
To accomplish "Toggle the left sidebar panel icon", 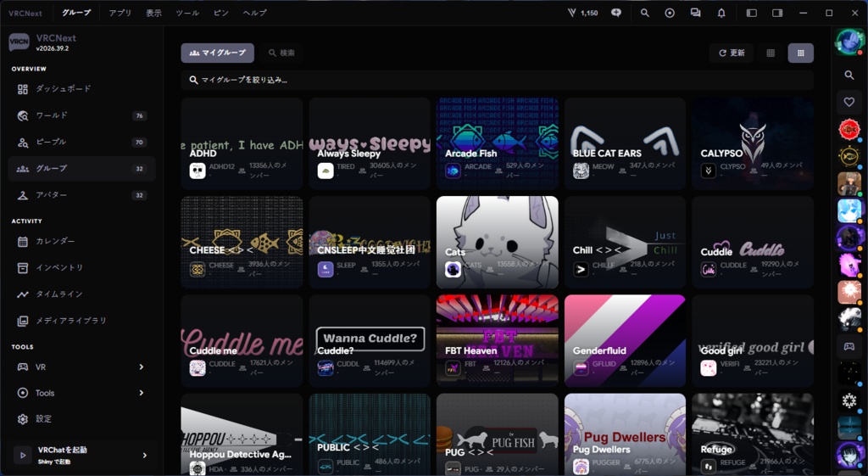I will pyautogui.click(x=751, y=13).
